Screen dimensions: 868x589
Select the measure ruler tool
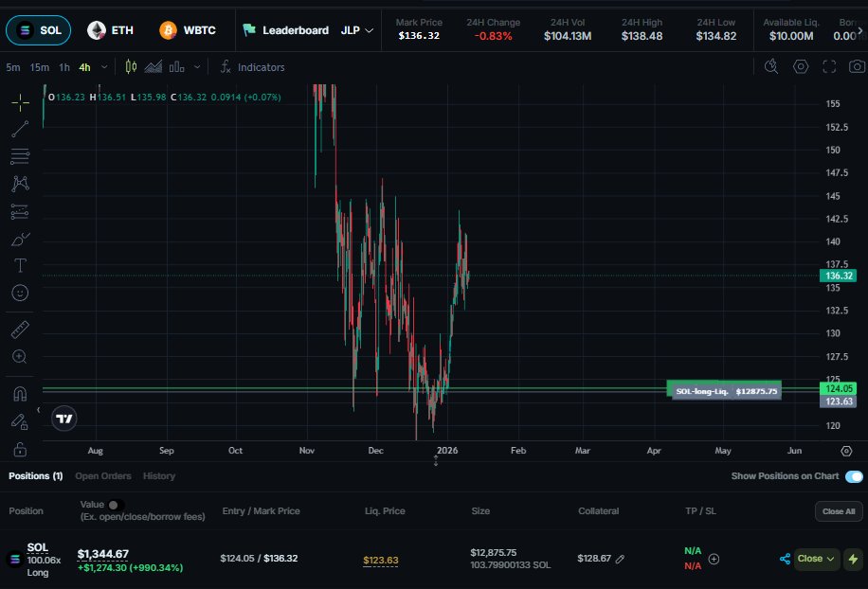tap(20, 330)
